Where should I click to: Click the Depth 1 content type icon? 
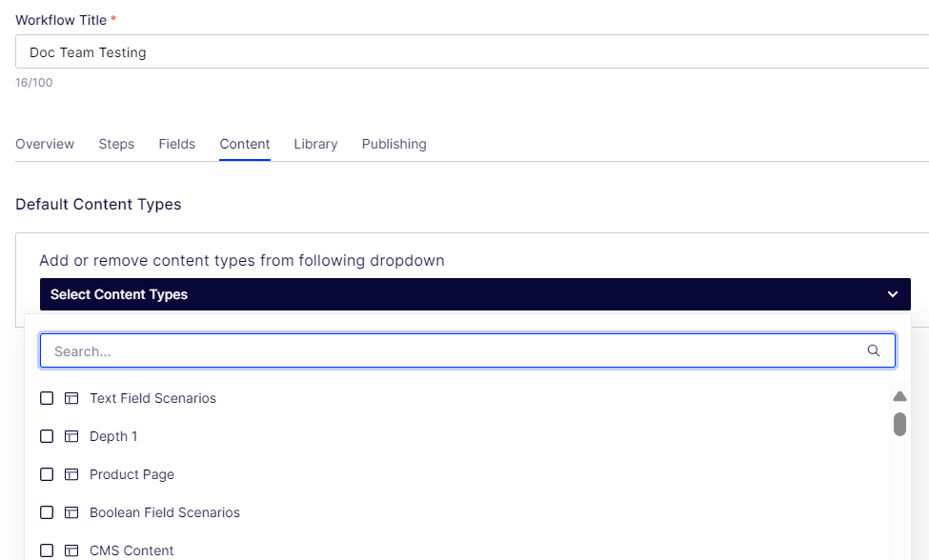pos(71,436)
